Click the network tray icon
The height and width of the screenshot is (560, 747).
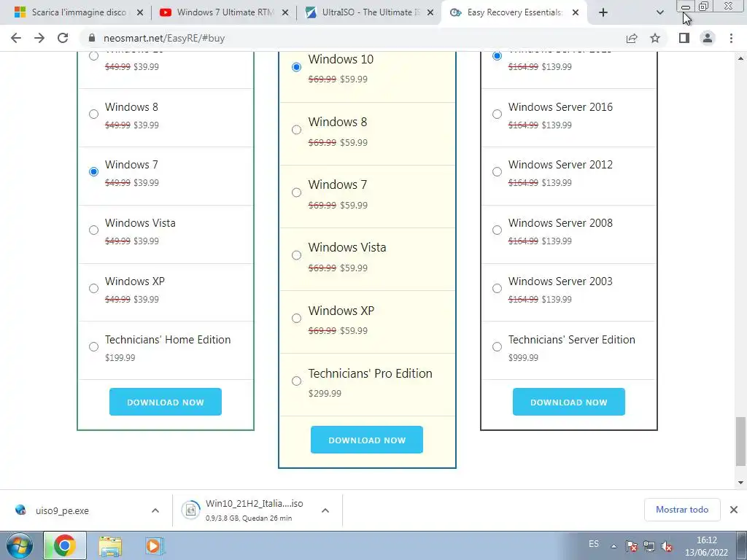(649, 547)
